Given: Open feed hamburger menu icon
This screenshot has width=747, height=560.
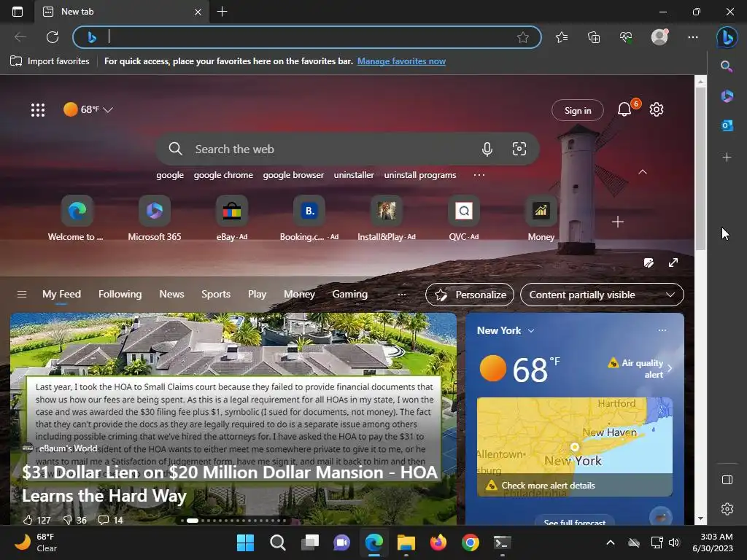Looking at the screenshot, I should [21, 295].
